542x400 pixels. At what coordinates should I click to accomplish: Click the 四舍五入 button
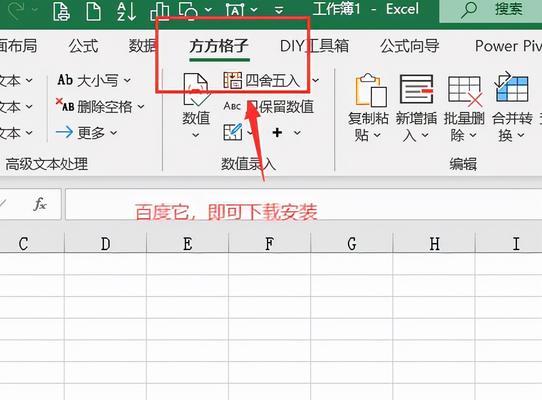[x=261, y=80]
